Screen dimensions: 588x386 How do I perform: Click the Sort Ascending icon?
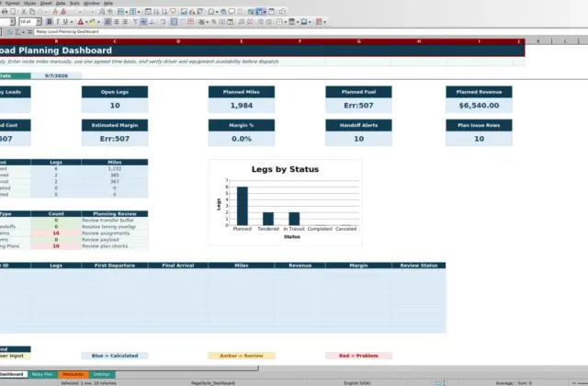[156, 12]
